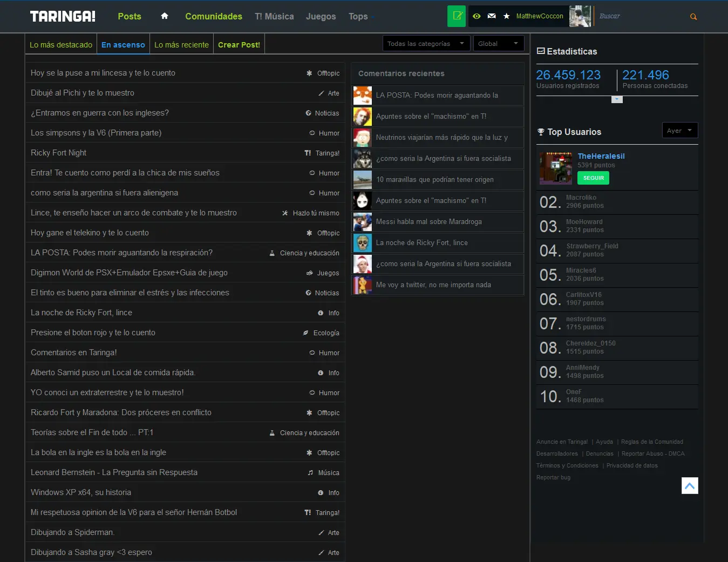Click Humor icon on simpsons post

[x=312, y=133]
